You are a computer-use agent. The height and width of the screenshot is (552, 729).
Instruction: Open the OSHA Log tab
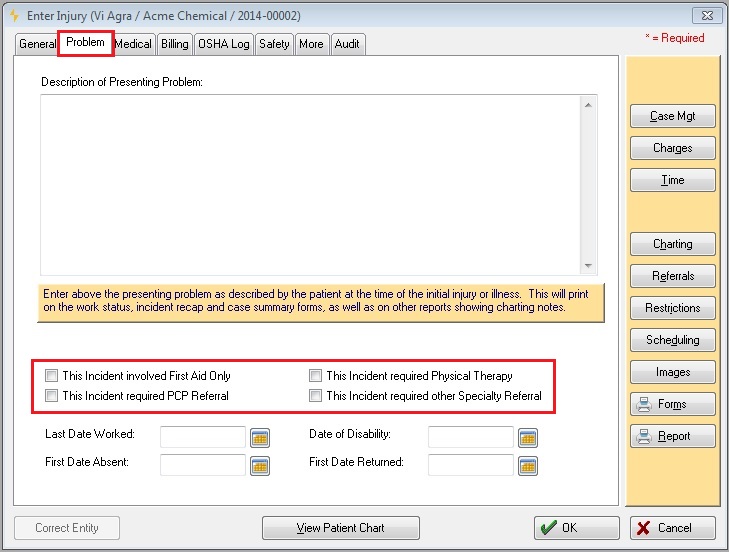224,44
